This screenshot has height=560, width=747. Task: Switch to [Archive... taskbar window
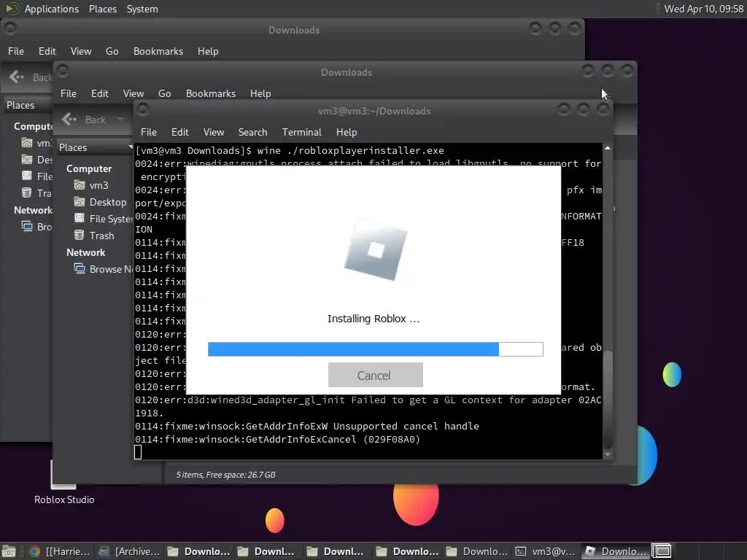[128, 551]
